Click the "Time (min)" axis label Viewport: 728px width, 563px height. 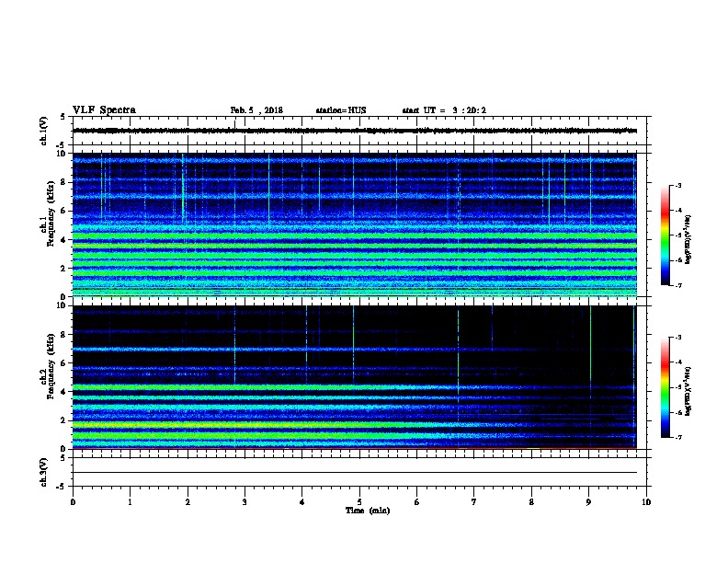click(x=368, y=511)
